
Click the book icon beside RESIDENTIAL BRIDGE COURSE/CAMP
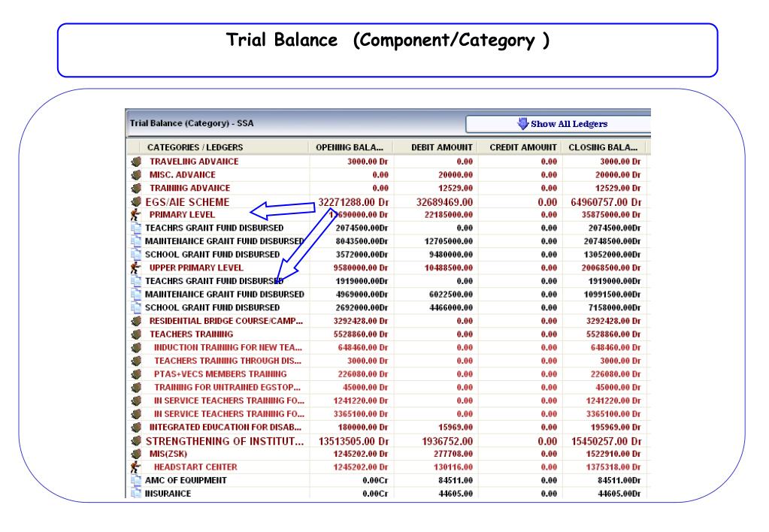136,321
